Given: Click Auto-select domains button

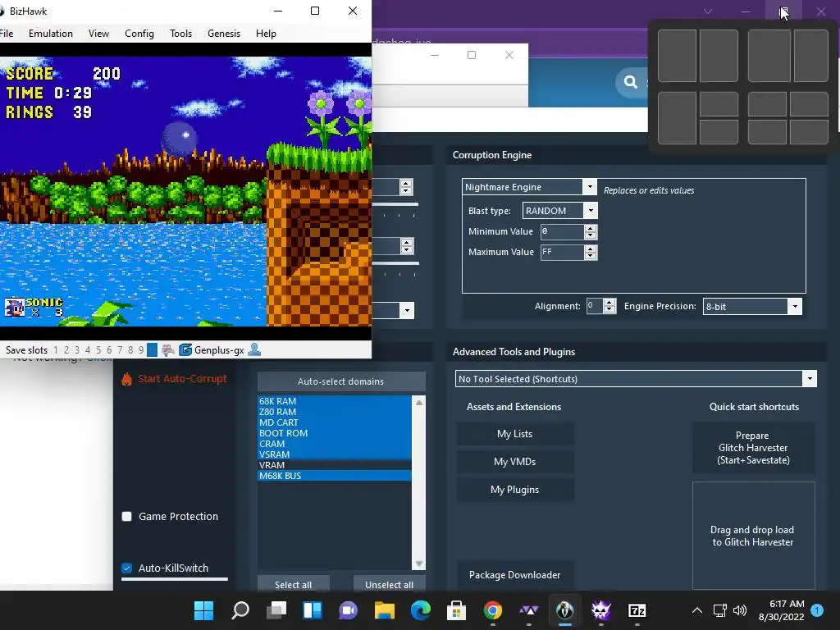Looking at the screenshot, I should tap(341, 381).
